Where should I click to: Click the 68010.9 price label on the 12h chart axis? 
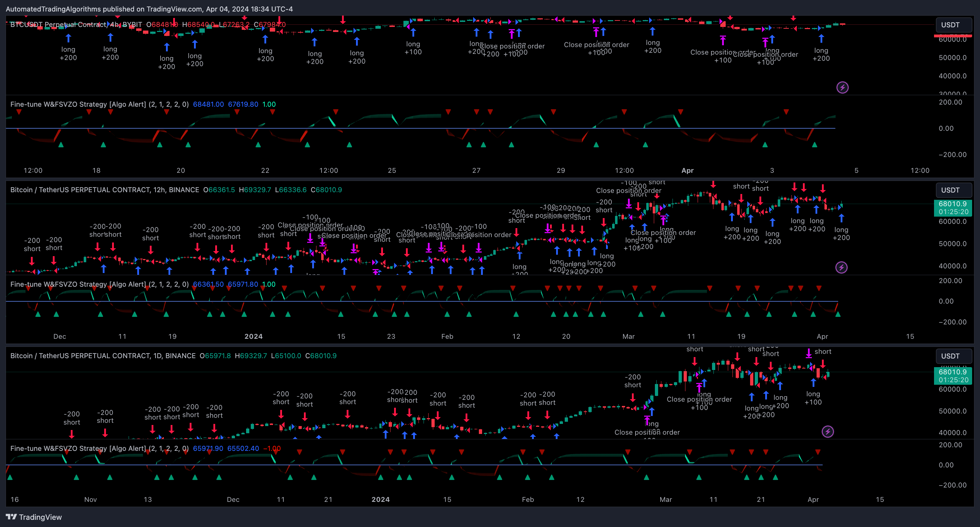[x=952, y=204]
